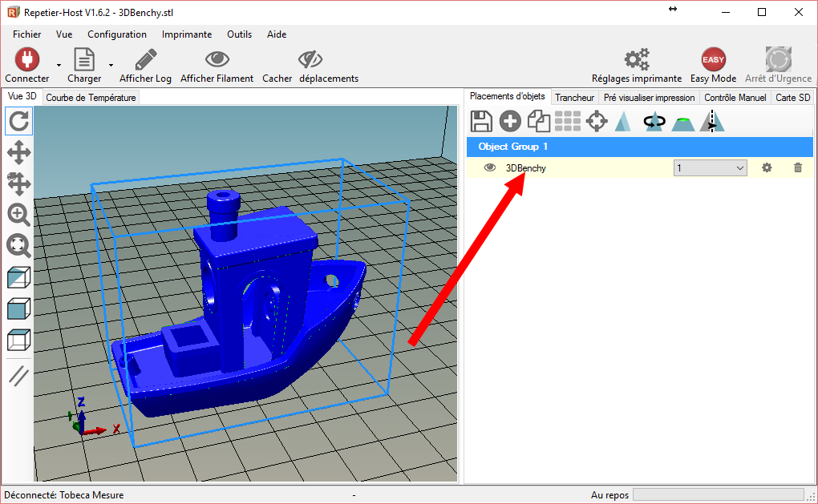Click the Repetier-Host title bar icon

pyautogui.click(x=14, y=12)
